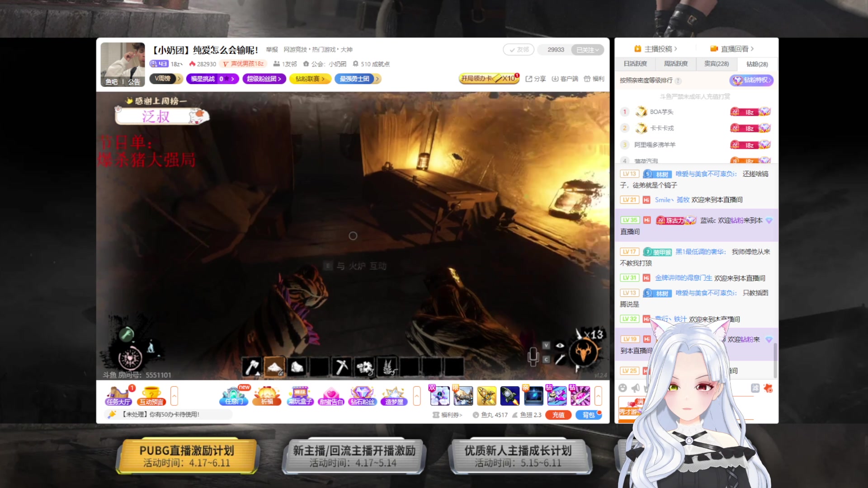868x488 pixels.
Task: Click the 新主播/回流主播开播激励 banner
Action: (354, 456)
